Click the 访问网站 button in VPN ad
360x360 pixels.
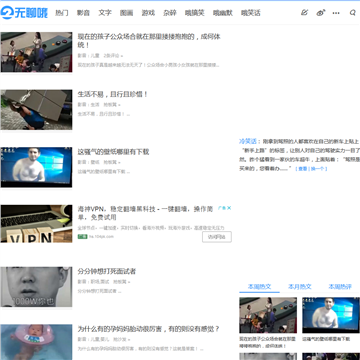coord(217,237)
